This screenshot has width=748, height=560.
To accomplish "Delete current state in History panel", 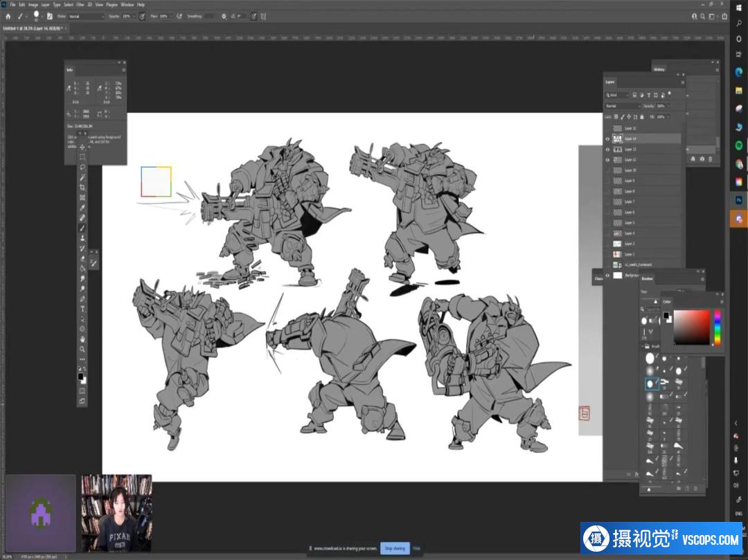I will point(711,159).
